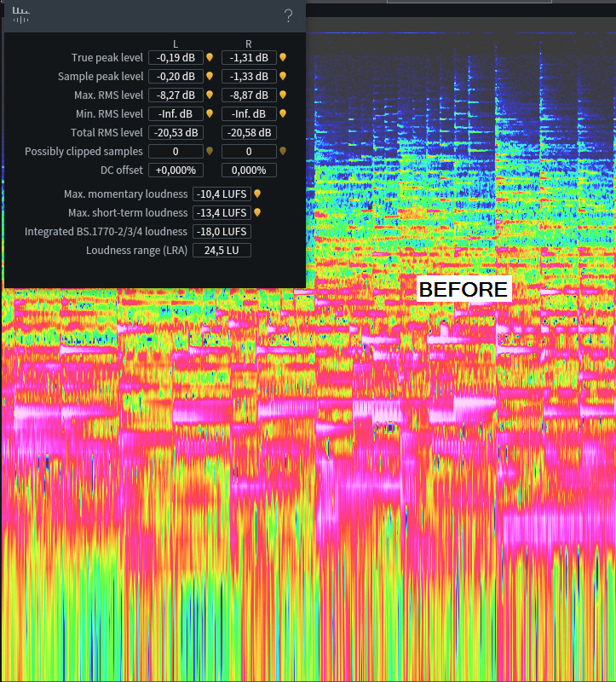Click the Min. RMS level label
This screenshot has height=682, width=616.
point(109,113)
